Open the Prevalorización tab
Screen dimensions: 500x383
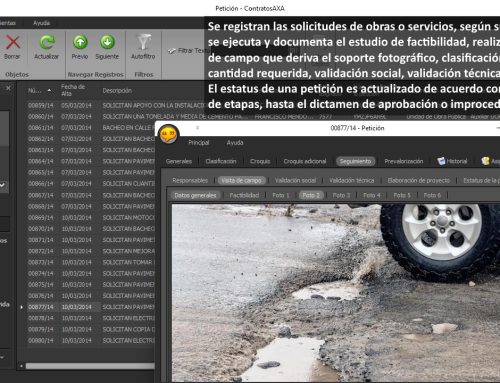404,161
